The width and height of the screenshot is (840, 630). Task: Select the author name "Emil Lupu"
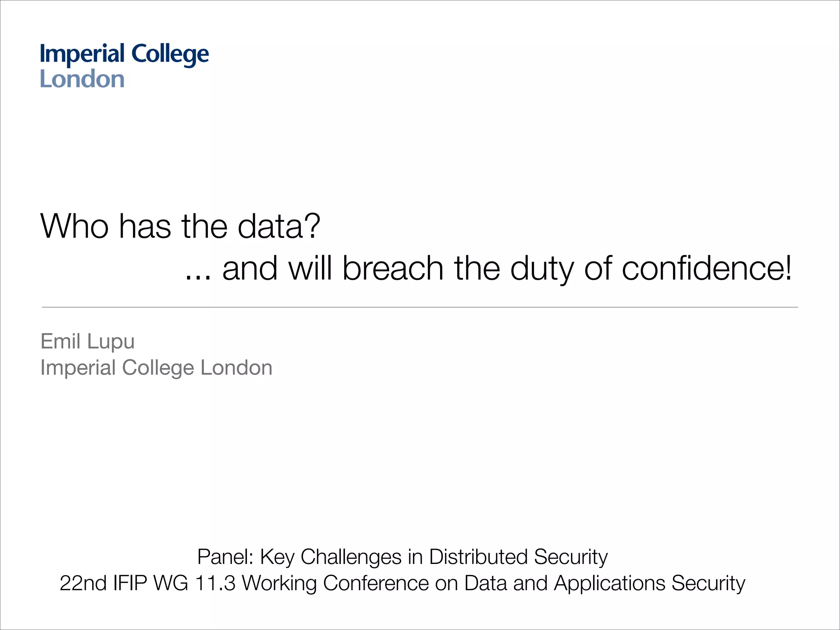(x=87, y=341)
